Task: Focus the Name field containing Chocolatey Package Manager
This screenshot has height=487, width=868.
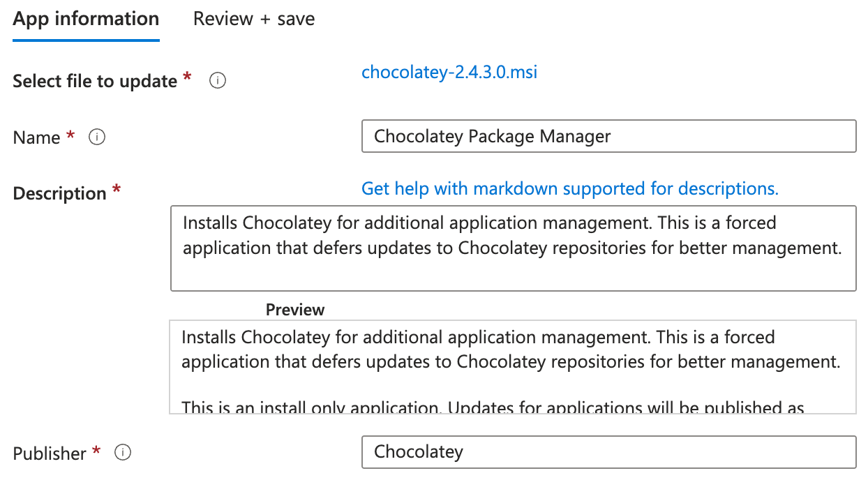Action: (x=608, y=136)
